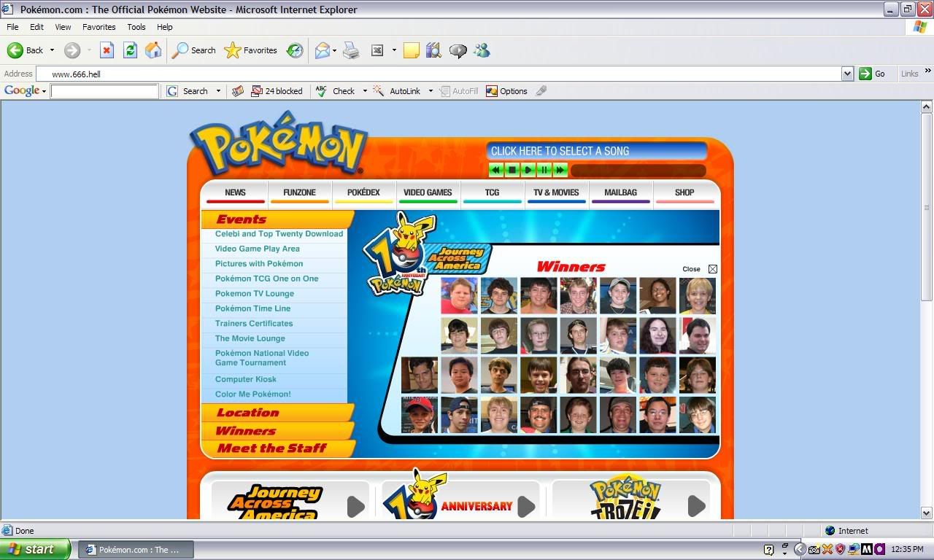Image resolution: width=934 pixels, height=560 pixels.
Task: Open the MAILBAG tab
Action: coord(620,193)
